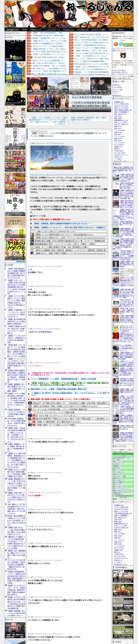Open category 北朝鮮 (148)
Screen dimensions: 138x644
118,147
